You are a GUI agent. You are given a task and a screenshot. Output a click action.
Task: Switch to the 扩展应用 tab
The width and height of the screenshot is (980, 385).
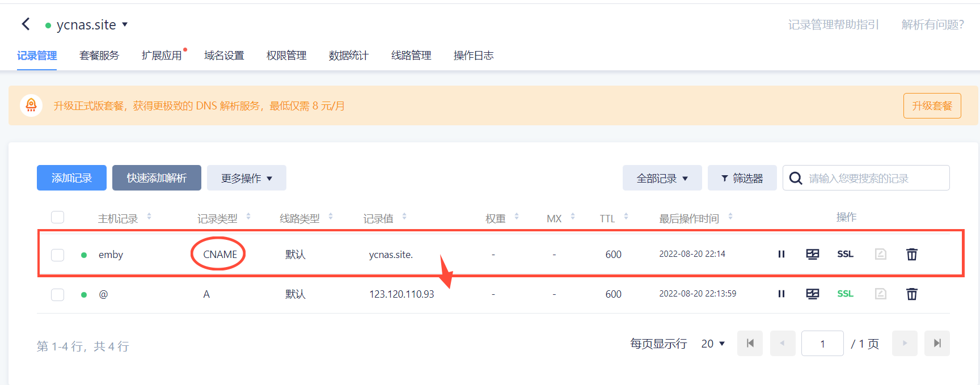coord(162,56)
